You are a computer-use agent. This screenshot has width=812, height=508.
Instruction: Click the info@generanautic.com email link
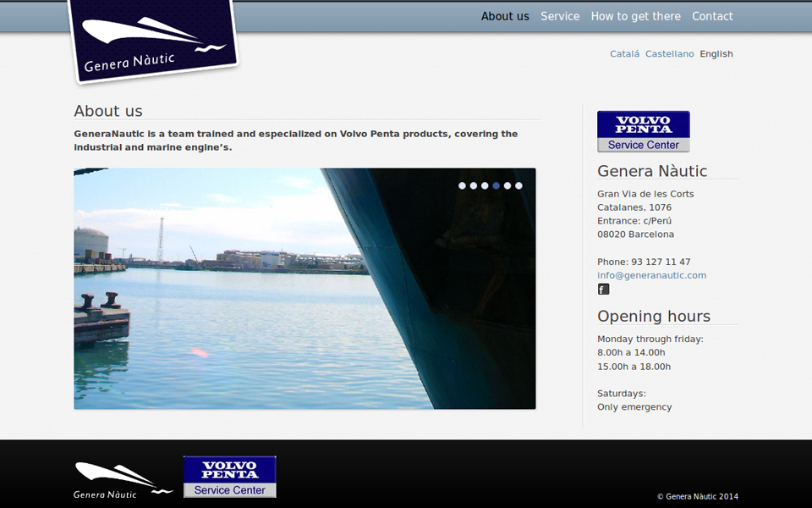pos(651,275)
